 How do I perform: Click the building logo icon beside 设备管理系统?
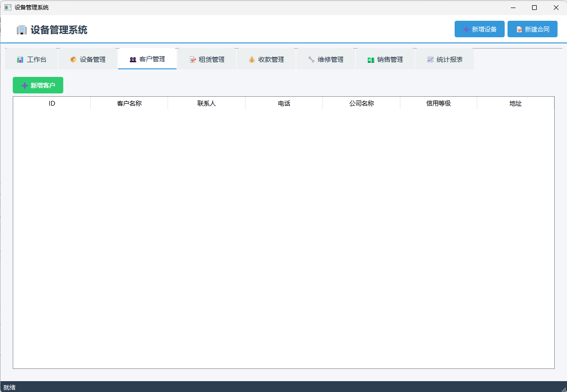pyautogui.click(x=22, y=30)
